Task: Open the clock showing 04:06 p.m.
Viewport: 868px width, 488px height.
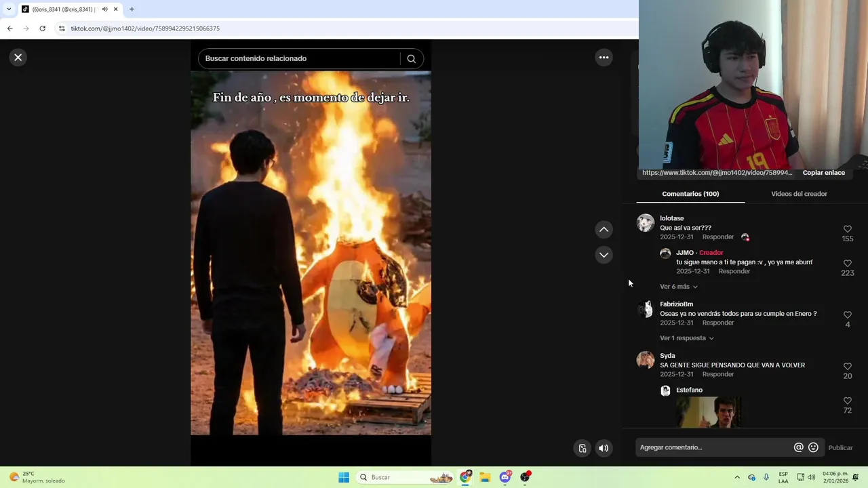Action: pos(835,477)
